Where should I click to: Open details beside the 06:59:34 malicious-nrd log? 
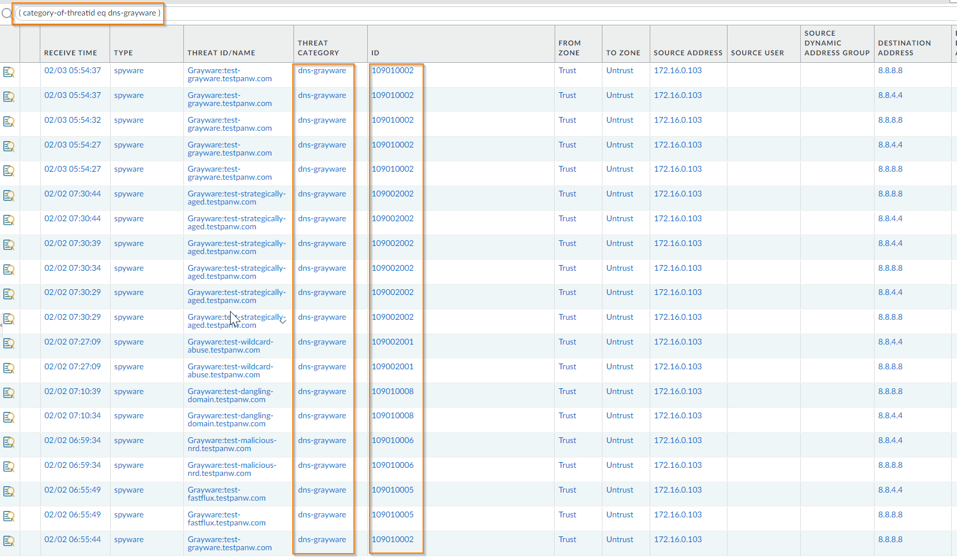pyautogui.click(x=9, y=442)
